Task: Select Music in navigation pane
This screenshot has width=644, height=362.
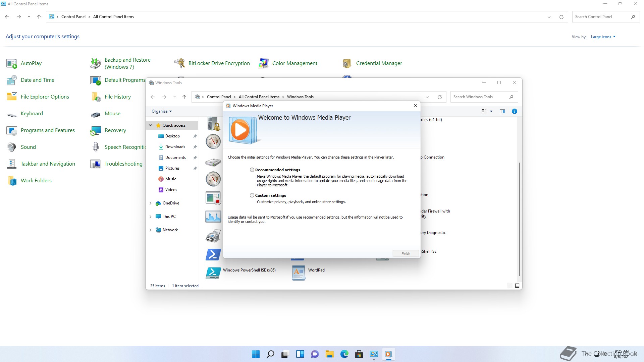Action: [171, 179]
